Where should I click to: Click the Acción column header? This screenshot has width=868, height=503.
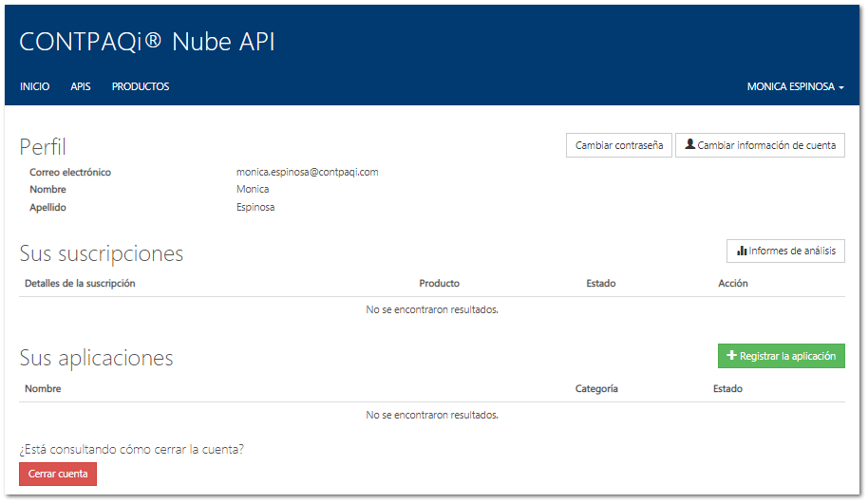tap(733, 284)
